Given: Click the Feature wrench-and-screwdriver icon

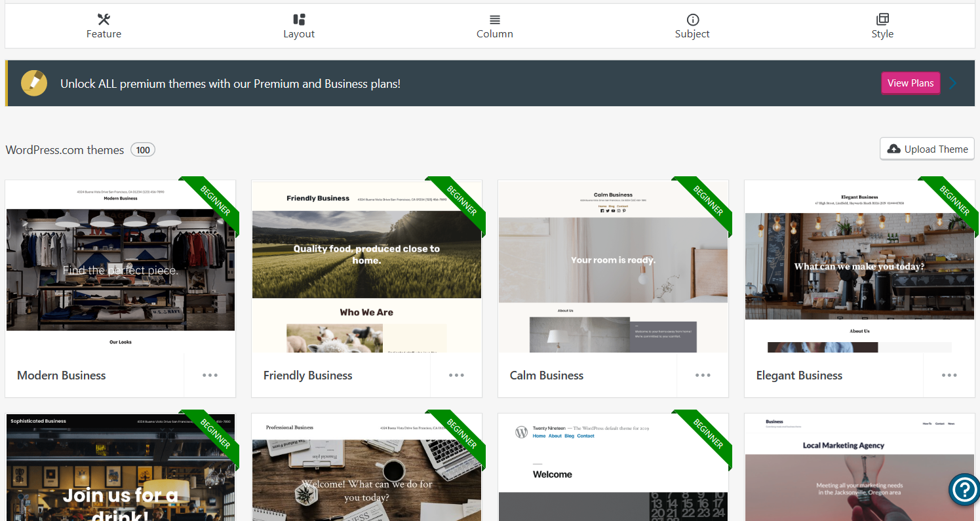Looking at the screenshot, I should click(104, 19).
